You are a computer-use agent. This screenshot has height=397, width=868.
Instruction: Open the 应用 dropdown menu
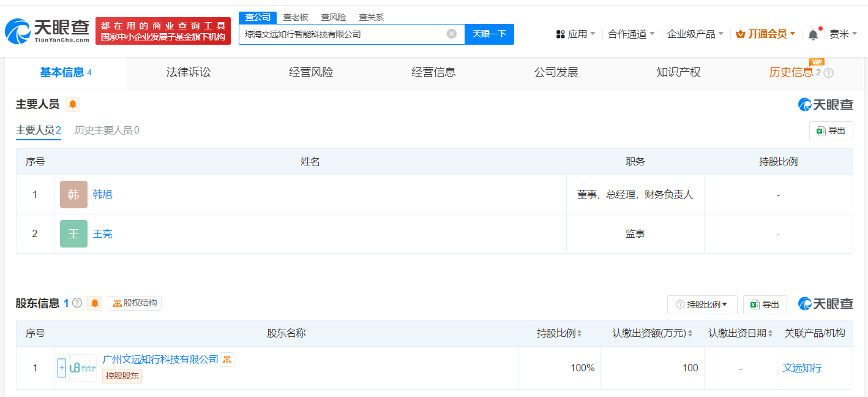point(575,34)
